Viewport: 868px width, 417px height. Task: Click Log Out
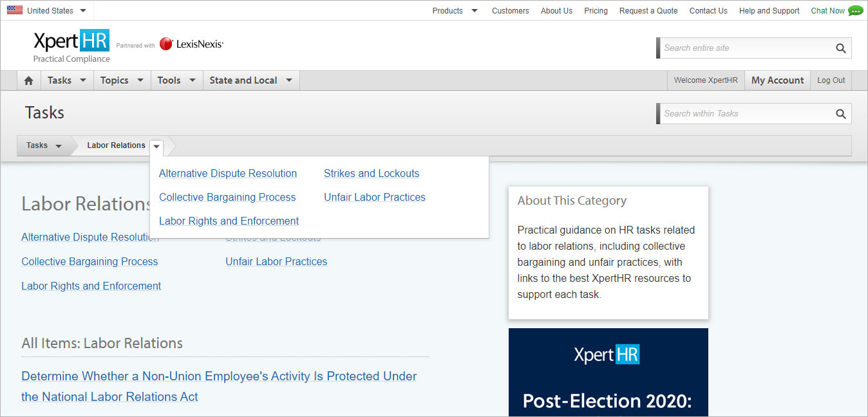831,80
